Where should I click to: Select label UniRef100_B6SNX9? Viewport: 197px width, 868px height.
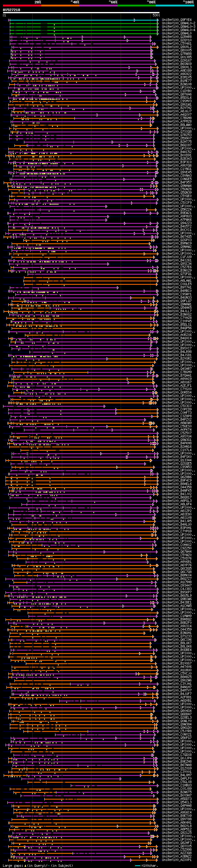pyautogui.click(x=177, y=64)
